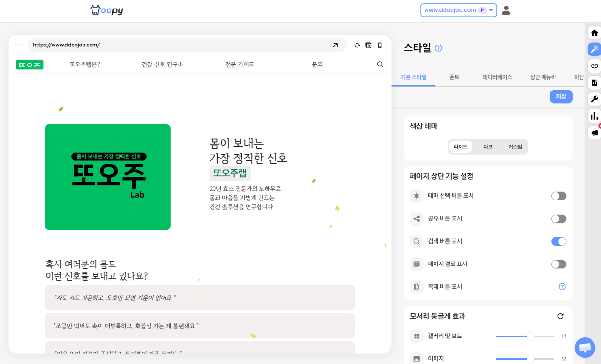
Task: Switch to 폰트 tab
Action: coord(454,77)
